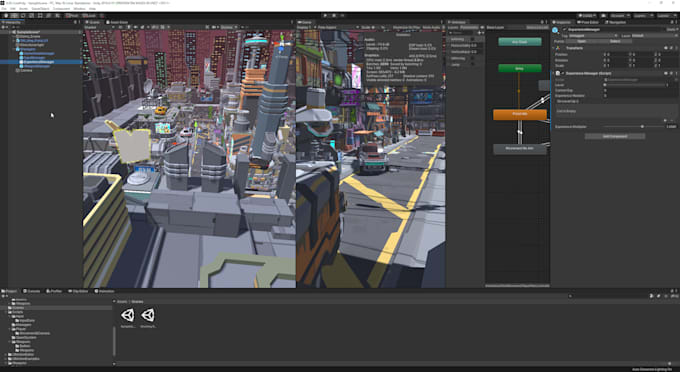Image resolution: width=680 pixels, height=372 pixels.
Task: Toggle scene lighting in Scene toolbar
Action: pyautogui.click(x=128, y=27)
